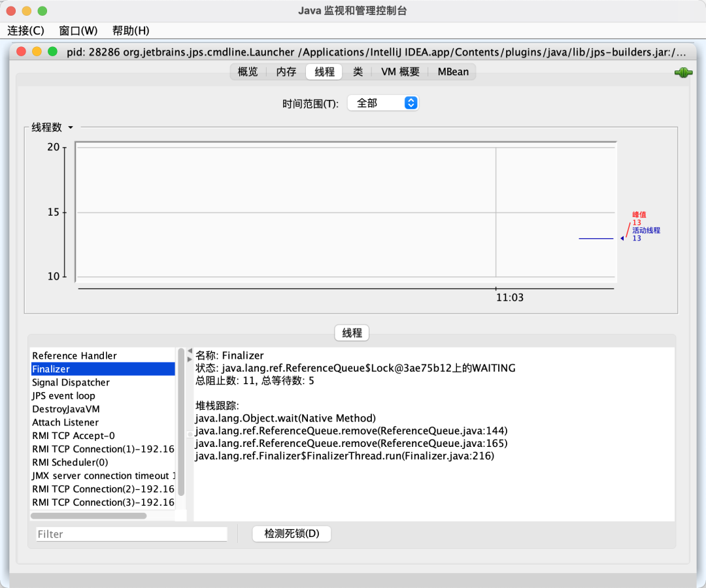Screen dimensions: 706x588
Task: Click the split pane collapse-left arrow
Action: 190,351
